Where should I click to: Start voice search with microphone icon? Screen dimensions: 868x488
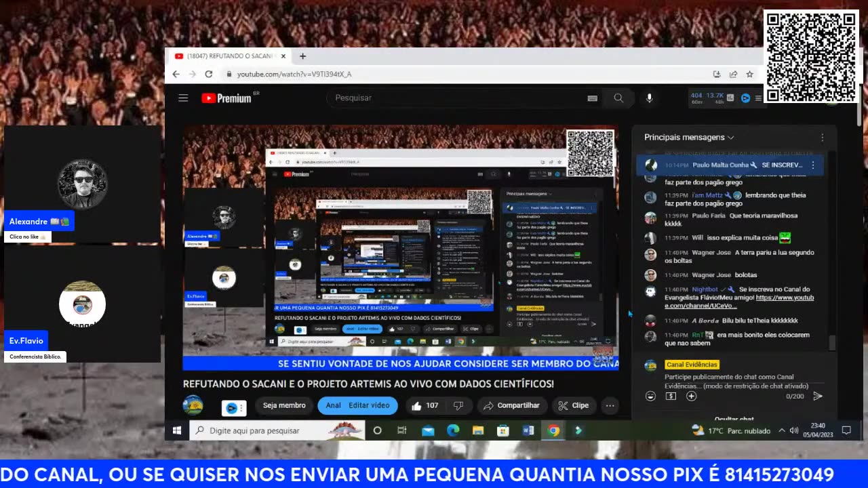649,98
